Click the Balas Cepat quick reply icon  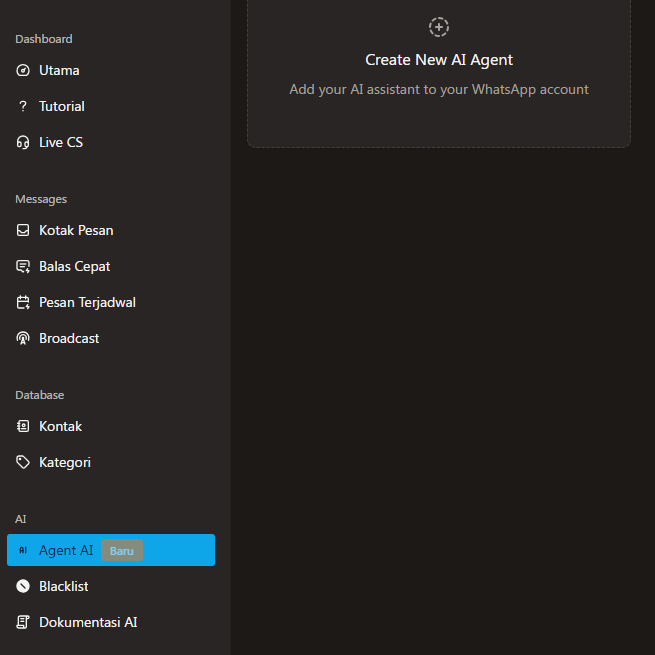point(23,267)
